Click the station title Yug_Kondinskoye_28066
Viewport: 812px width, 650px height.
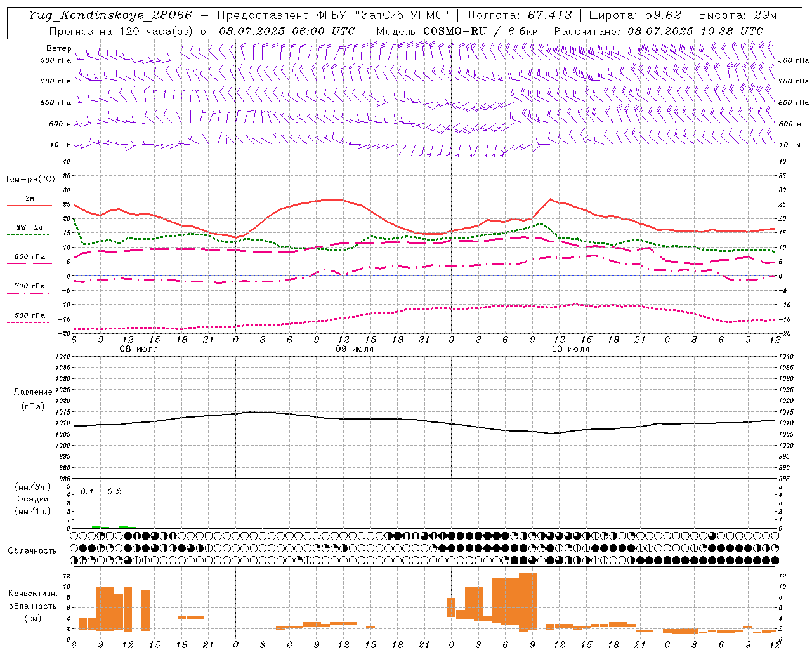pos(110,15)
